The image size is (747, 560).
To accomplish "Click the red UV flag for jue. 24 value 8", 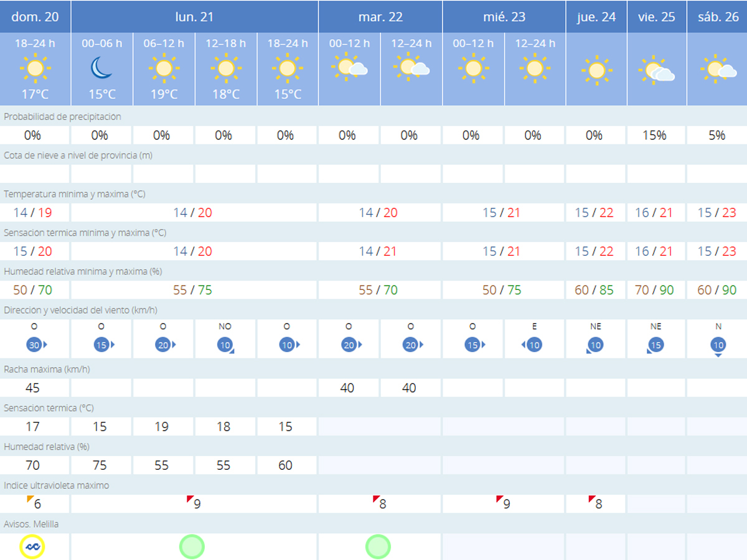I will click(591, 500).
